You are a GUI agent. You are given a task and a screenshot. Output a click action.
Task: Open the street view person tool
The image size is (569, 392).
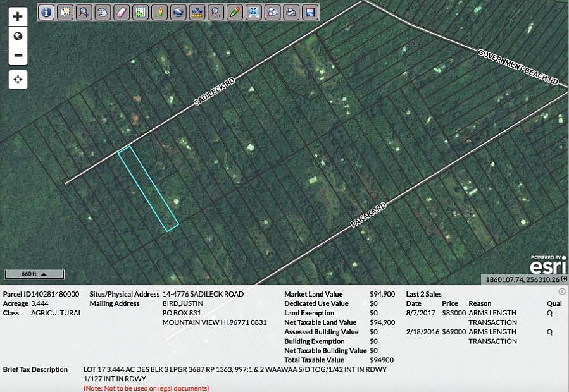[159, 13]
